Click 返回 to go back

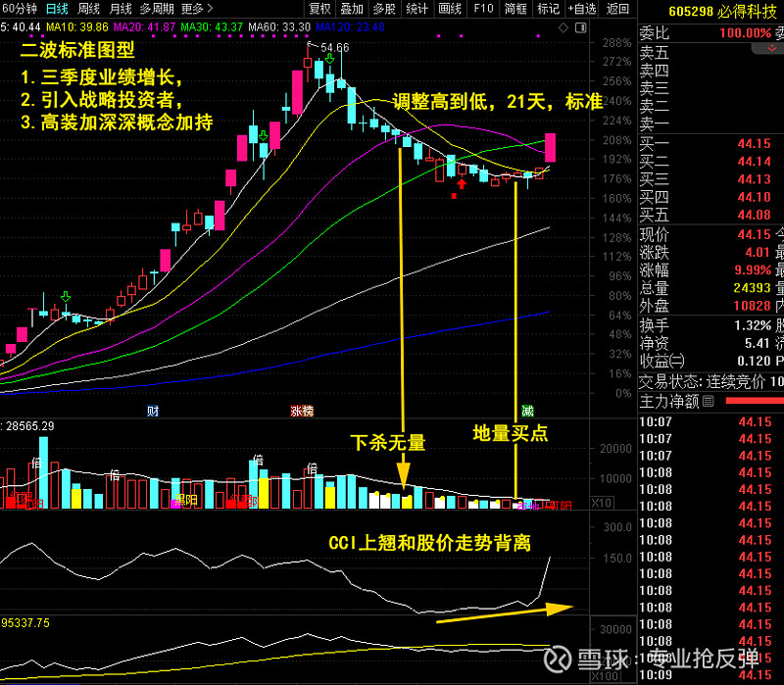coord(617,9)
